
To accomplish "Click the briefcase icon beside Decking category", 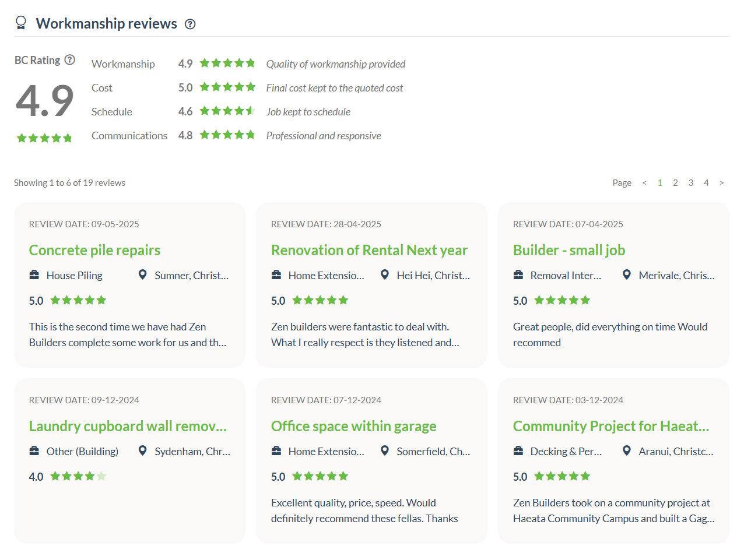I will click(518, 451).
